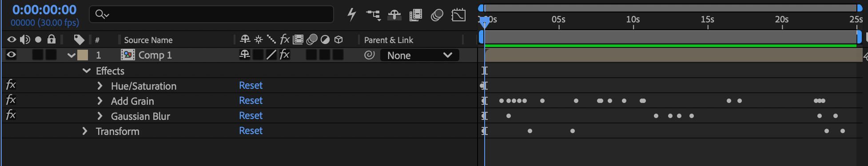Reset the Transform properties
Image resolution: width=868 pixels, height=166 pixels.
click(251, 130)
